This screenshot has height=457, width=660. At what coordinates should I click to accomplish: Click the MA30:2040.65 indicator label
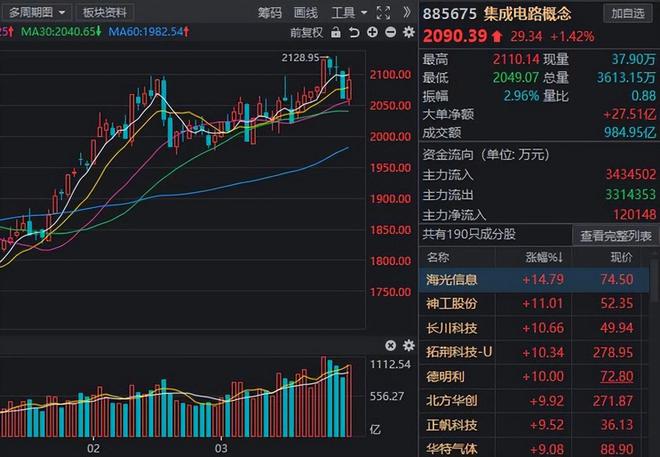61,32
